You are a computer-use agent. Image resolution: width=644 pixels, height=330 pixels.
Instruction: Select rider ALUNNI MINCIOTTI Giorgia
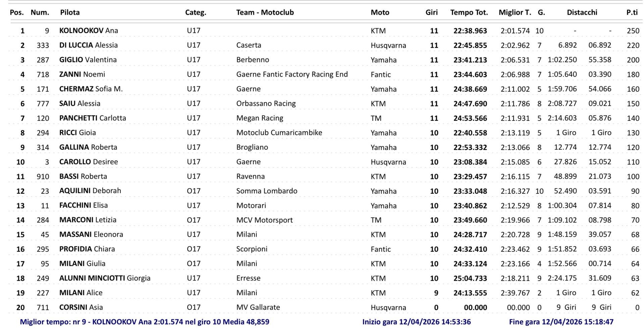[105, 278]
